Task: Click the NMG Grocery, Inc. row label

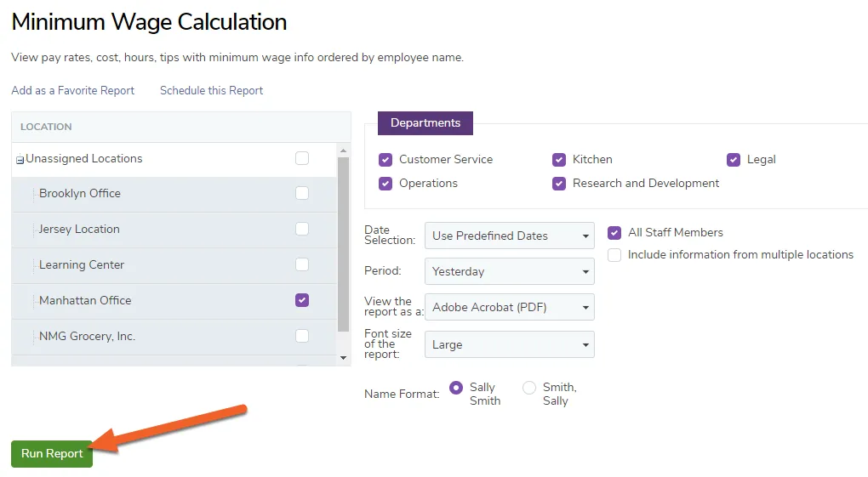Action: click(87, 336)
